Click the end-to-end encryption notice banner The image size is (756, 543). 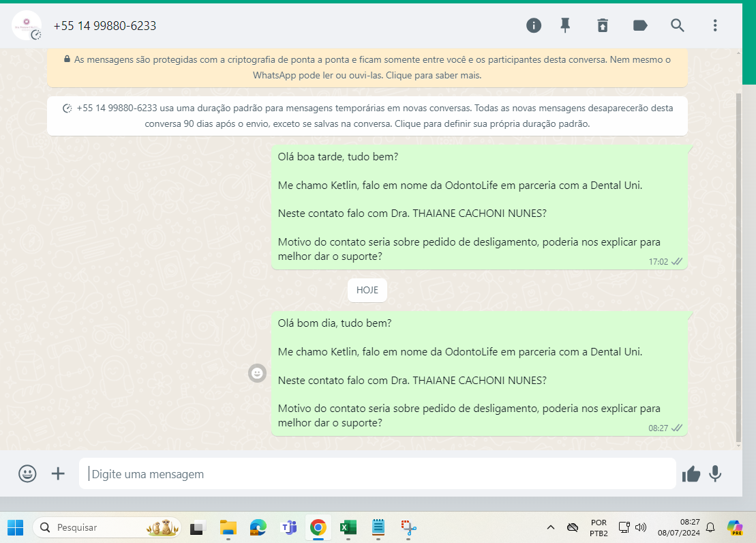(367, 68)
